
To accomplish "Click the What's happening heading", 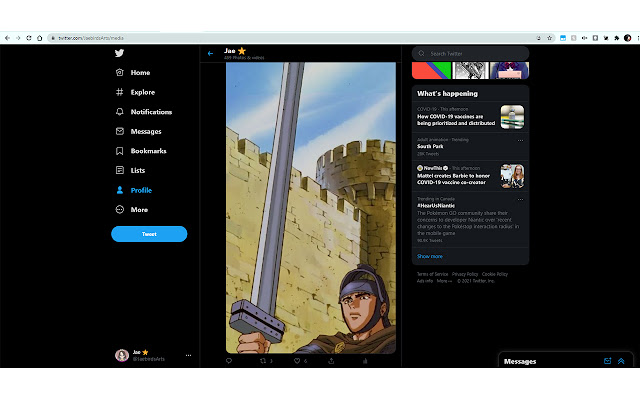I will [447, 93].
